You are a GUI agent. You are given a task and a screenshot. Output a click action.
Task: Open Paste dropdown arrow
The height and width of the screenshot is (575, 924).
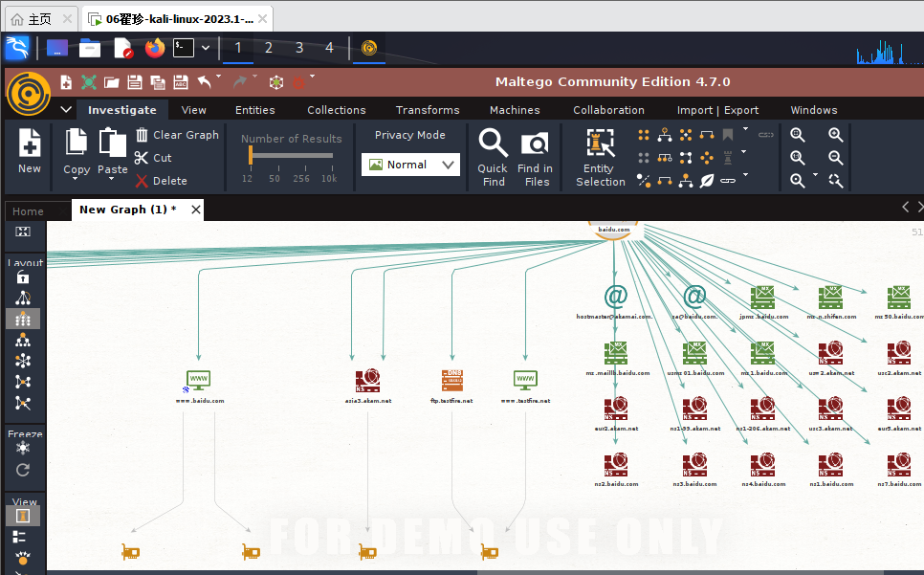pyautogui.click(x=111, y=179)
